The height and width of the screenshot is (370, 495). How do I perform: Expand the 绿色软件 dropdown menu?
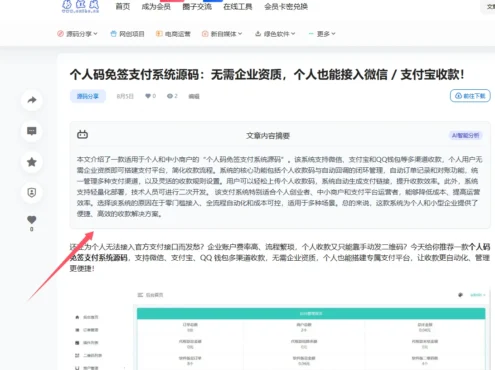(x=275, y=34)
